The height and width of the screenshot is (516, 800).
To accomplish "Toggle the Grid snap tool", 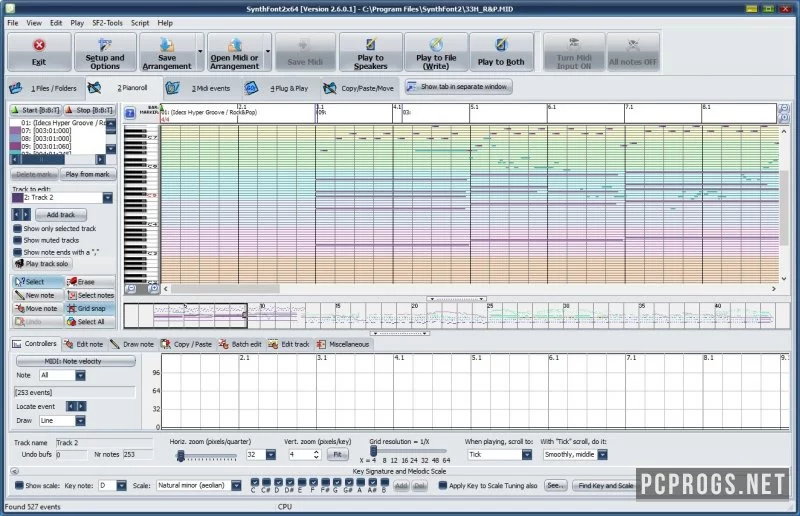I will 90,308.
